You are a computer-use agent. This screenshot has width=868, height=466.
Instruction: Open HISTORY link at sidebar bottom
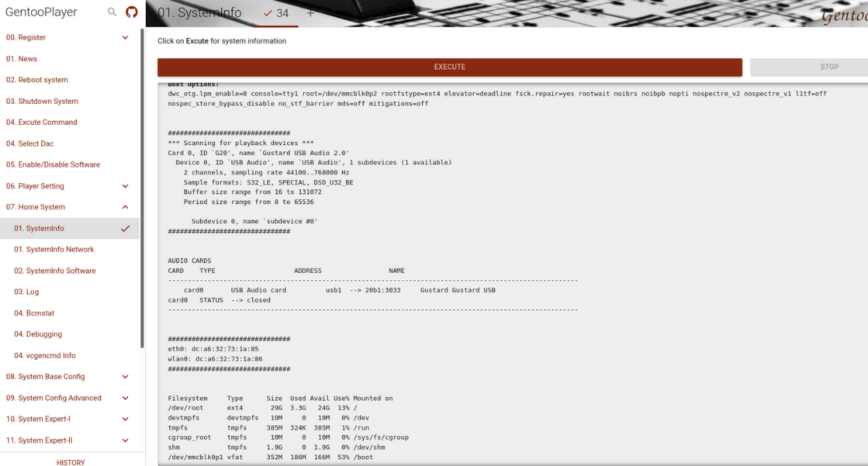pyautogui.click(x=71, y=462)
